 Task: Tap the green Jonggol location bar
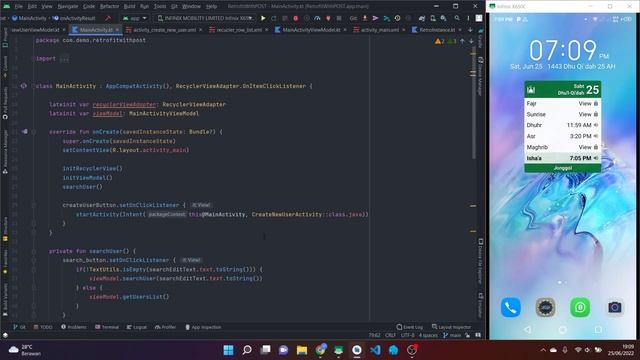click(x=562, y=168)
